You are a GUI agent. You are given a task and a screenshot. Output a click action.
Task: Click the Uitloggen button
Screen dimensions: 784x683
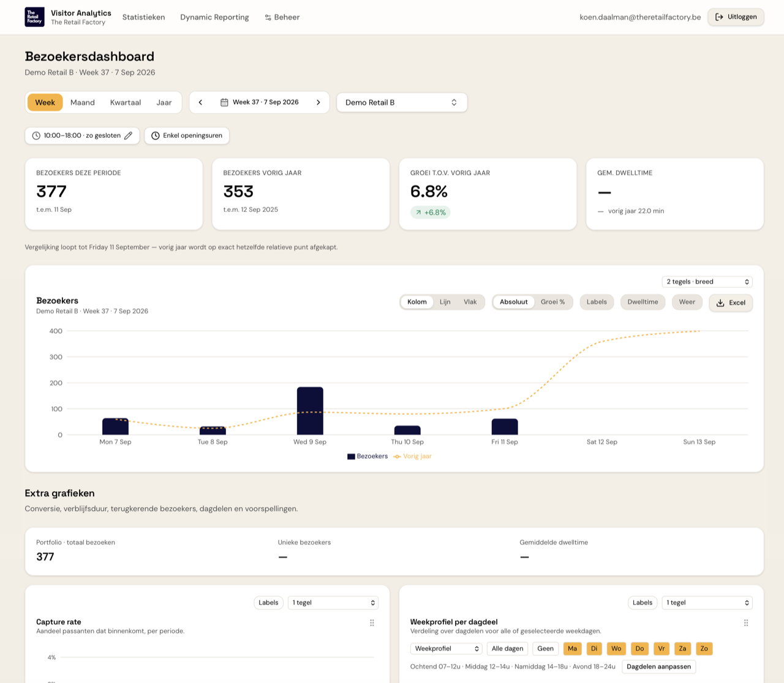pos(736,17)
